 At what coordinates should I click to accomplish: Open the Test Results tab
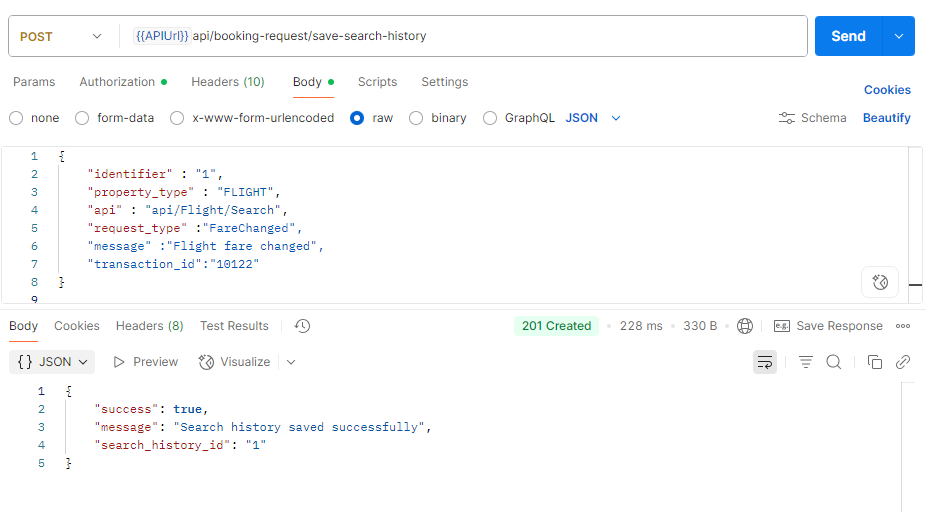pyautogui.click(x=234, y=326)
